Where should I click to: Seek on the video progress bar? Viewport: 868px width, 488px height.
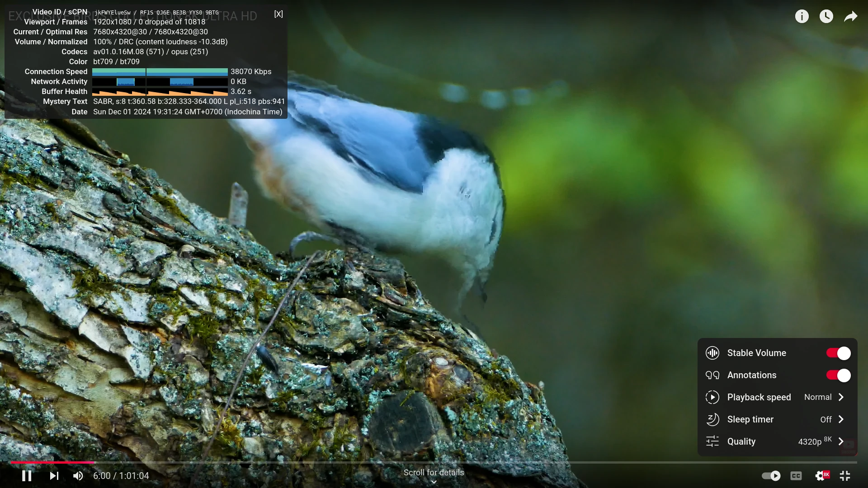coord(434,462)
